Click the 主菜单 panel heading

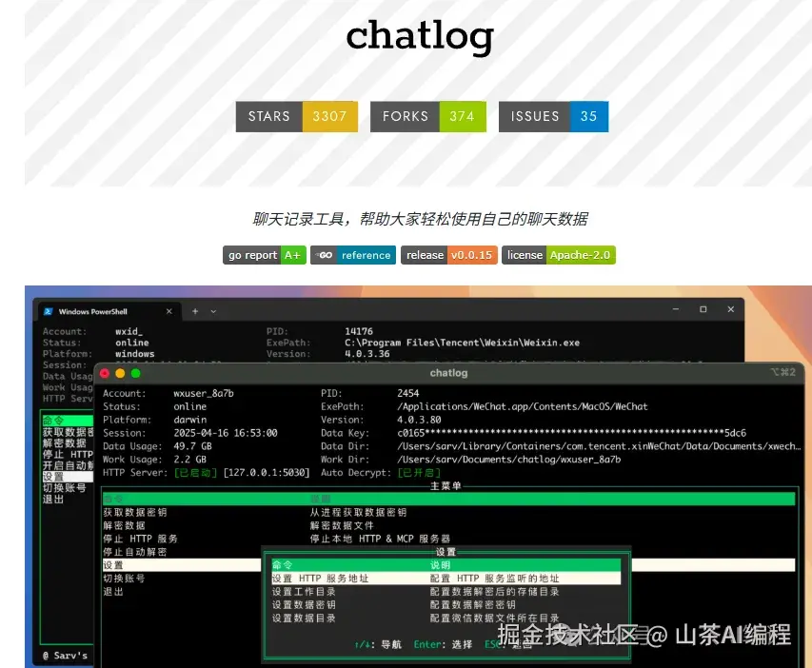pos(446,486)
